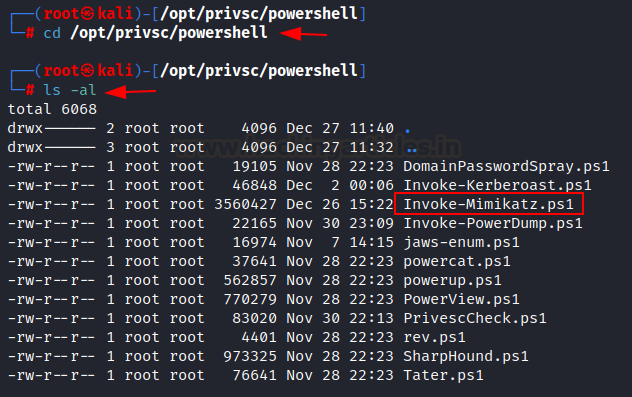This screenshot has width=632, height=397.
Task: Click the second prompt's path [/opt/privsc/powershell]
Action: click(259, 71)
